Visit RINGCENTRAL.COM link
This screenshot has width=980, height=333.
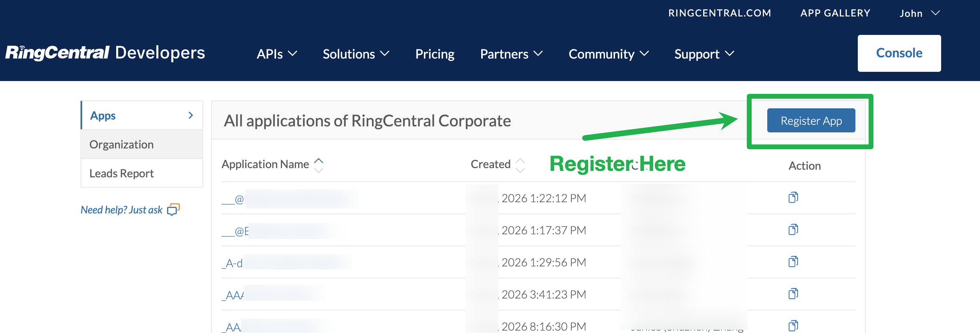[720, 13]
